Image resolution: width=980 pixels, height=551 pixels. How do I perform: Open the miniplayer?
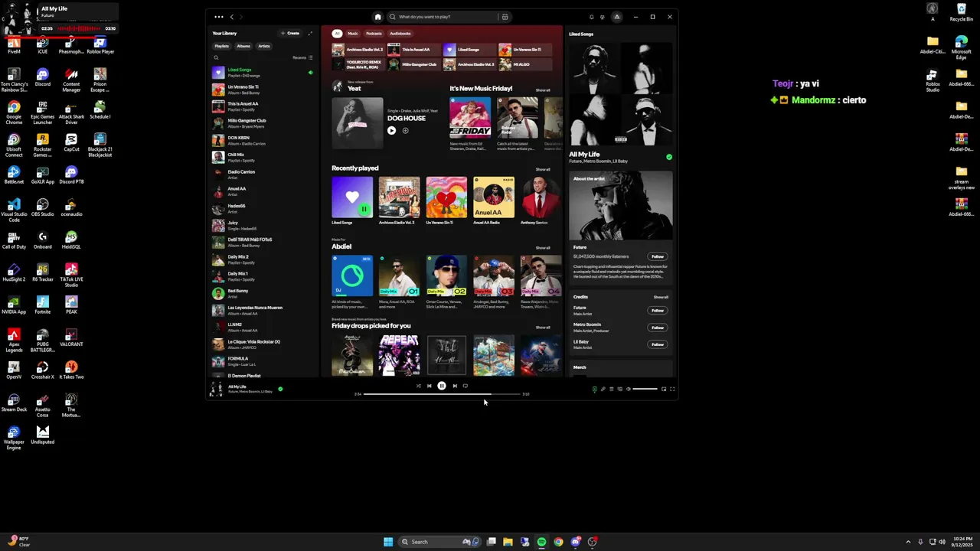pyautogui.click(x=663, y=389)
